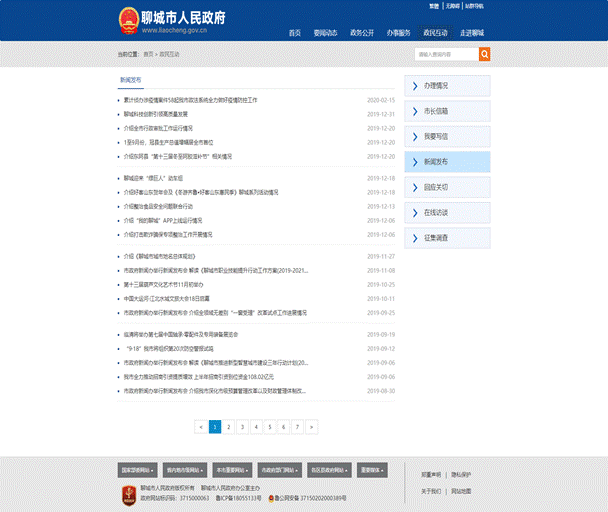Click the search input field

point(447,54)
